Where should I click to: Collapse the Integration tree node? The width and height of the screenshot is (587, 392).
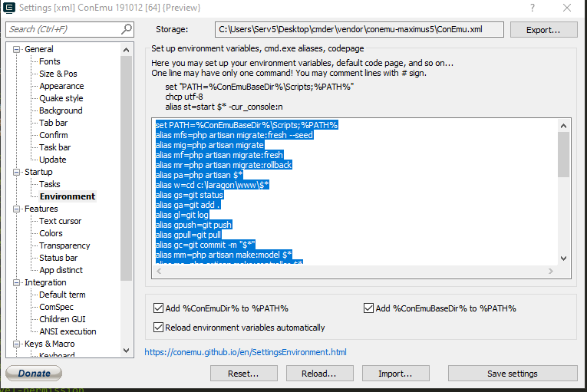[x=17, y=282]
